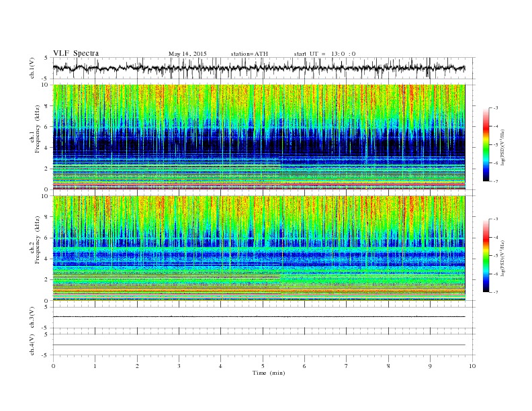Click the 4 kHz tick label on ch.1 axis
Image resolution: width=532 pixels, height=411 pixels.
pos(47,148)
